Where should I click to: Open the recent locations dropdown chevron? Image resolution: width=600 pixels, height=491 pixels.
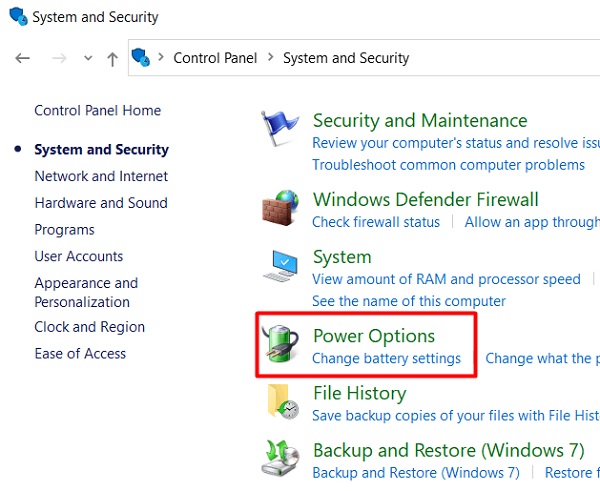pyautogui.click(x=88, y=58)
